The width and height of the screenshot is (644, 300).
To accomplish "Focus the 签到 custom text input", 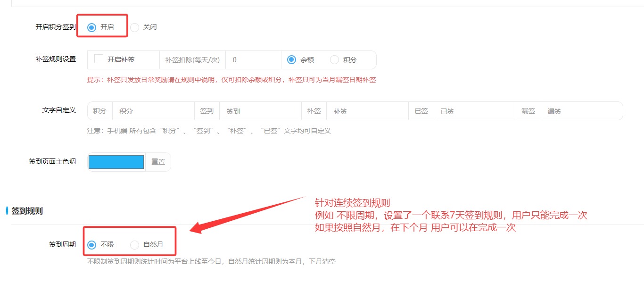I will (x=260, y=111).
